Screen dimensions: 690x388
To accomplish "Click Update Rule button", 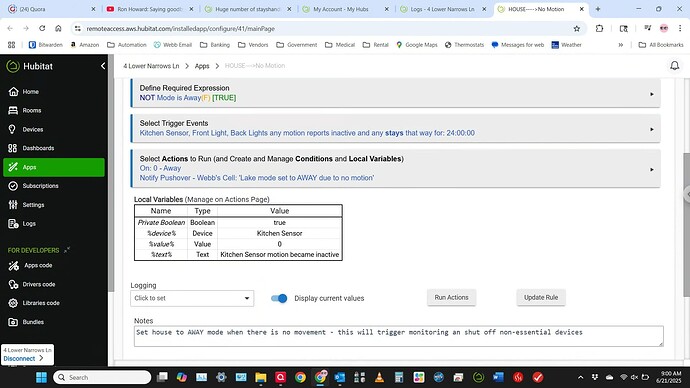I will (x=541, y=297).
